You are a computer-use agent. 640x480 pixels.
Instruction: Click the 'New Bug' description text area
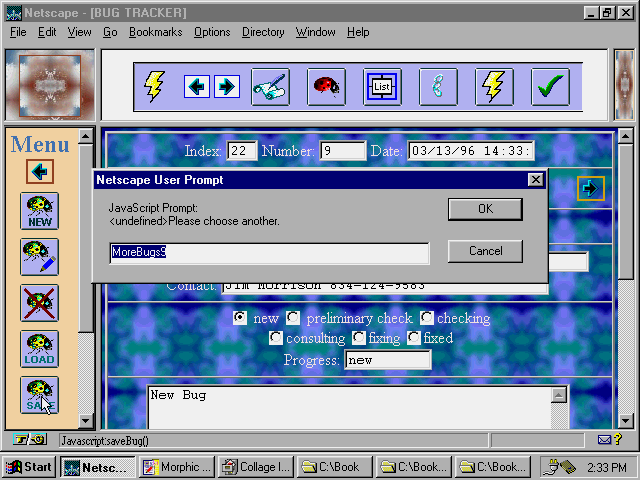tap(349, 407)
